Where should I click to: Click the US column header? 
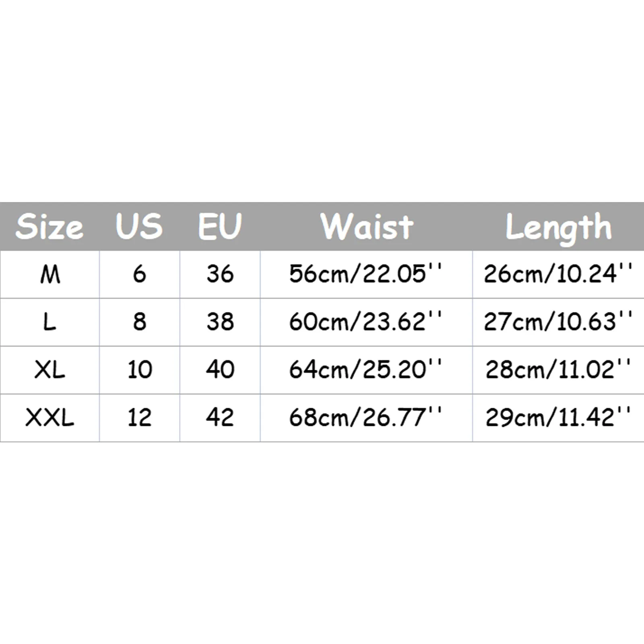click(139, 226)
